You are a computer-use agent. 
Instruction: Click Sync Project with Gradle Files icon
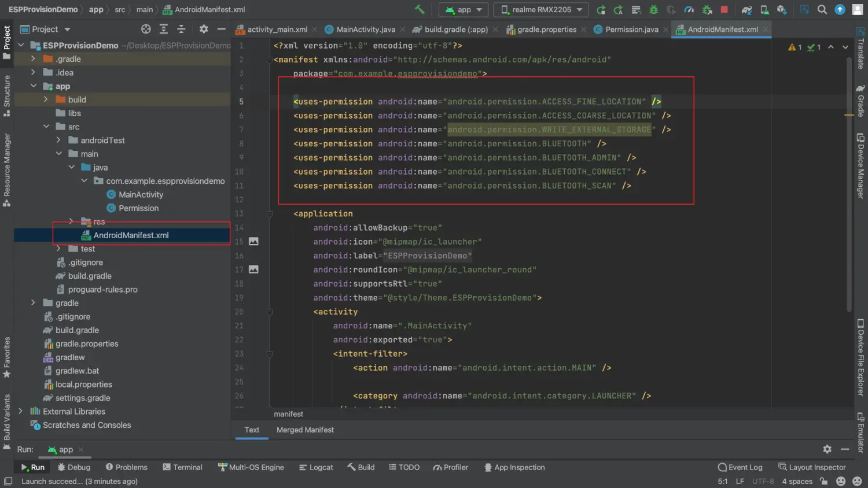[x=747, y=10]
